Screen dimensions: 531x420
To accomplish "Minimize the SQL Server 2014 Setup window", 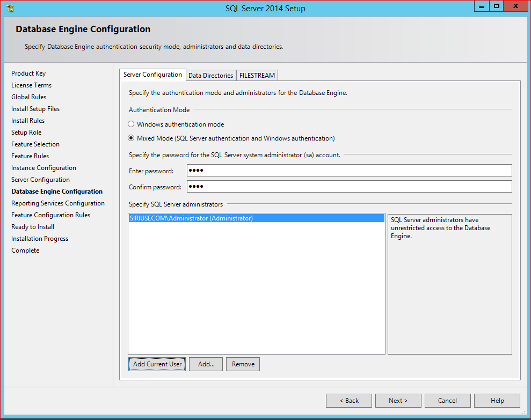I will [482, 6].
